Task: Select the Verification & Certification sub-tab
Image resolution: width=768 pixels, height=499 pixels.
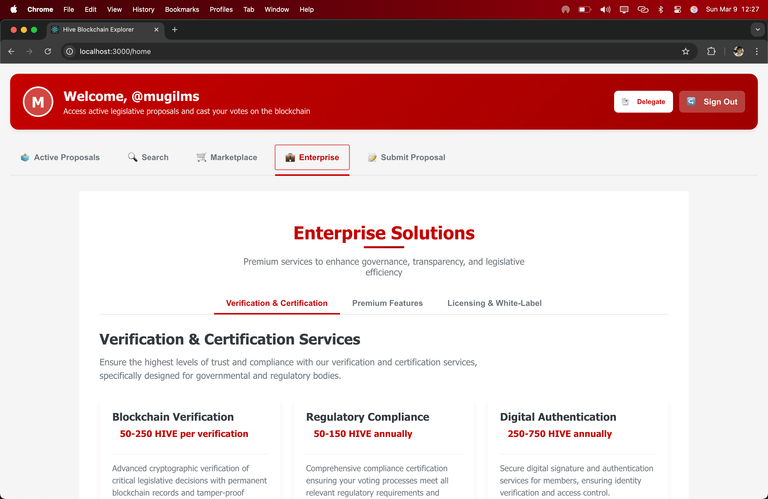Action: 277,303
